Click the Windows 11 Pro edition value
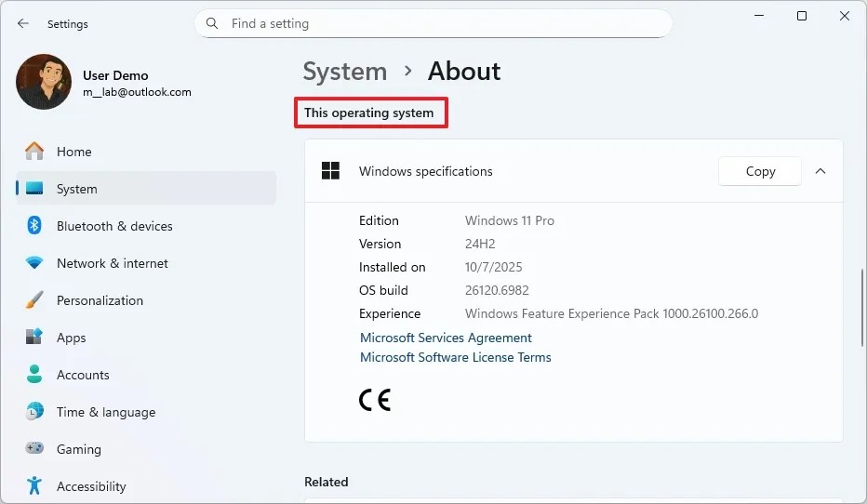Viewport: 867px width, 504px height. click(509, 220)
